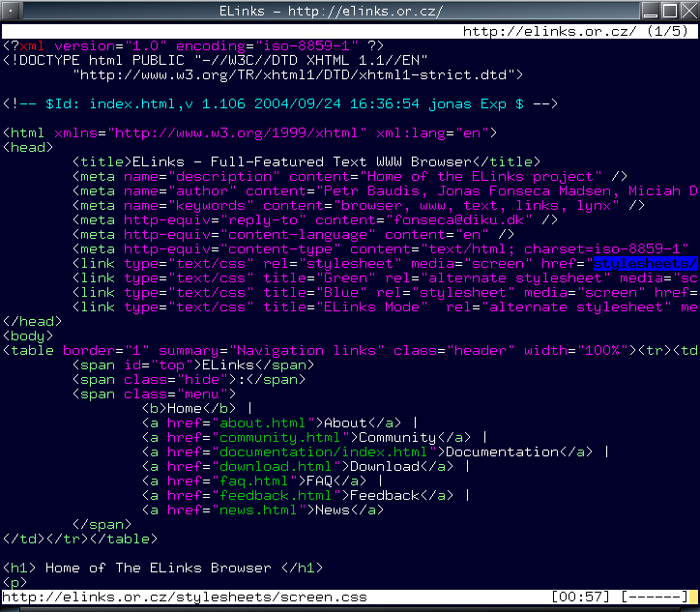
Task: Click the </td></tr></table> line
Action: [x=80, y=539]
